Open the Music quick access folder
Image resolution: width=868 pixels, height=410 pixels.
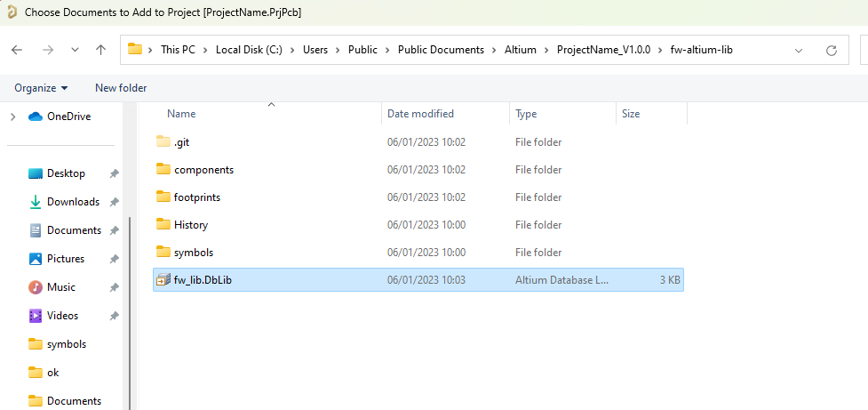tap(61, 287)
